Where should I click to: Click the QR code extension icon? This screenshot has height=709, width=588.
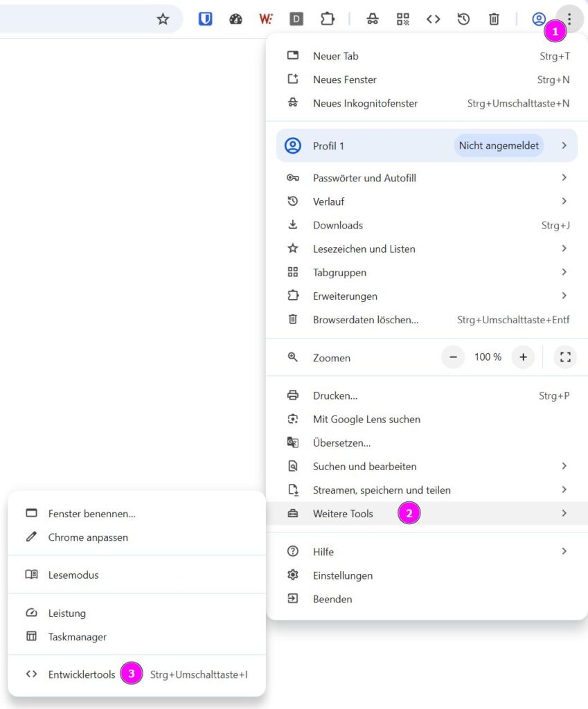403,19
